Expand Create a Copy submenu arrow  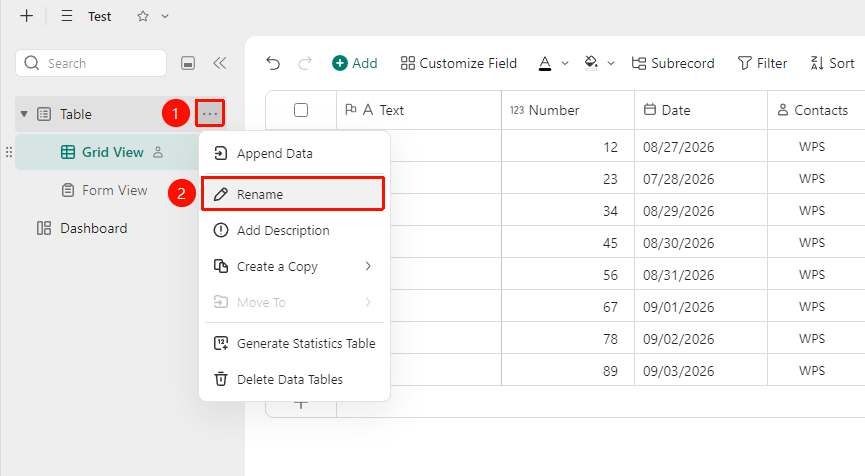[368, 266]
